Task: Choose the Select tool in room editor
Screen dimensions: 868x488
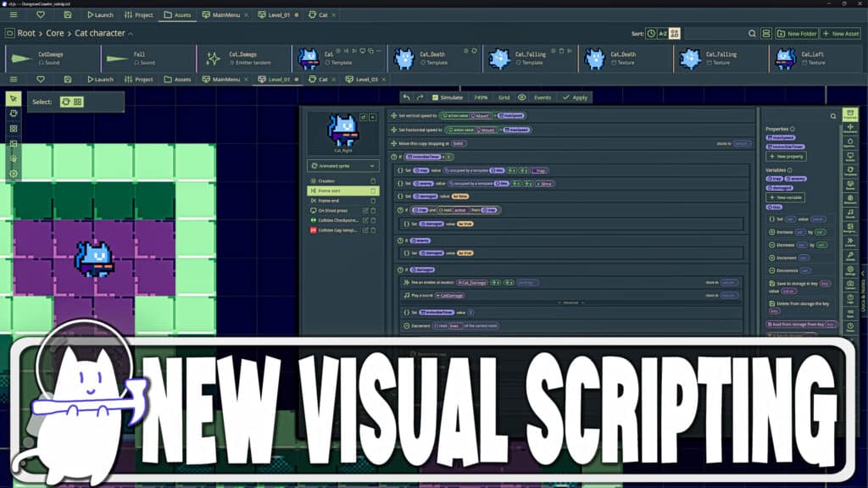Action: pyautogui.click(x=14, y=98)
